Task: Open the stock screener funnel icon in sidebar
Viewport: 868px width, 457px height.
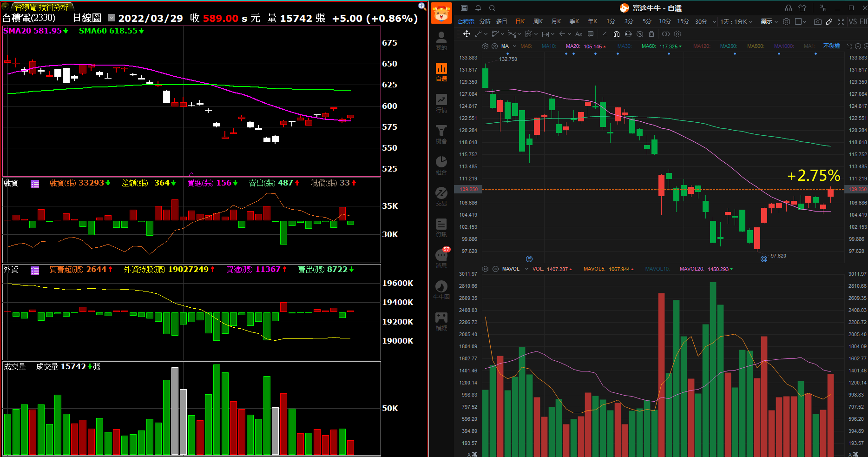Action: (x=441, y=134)
